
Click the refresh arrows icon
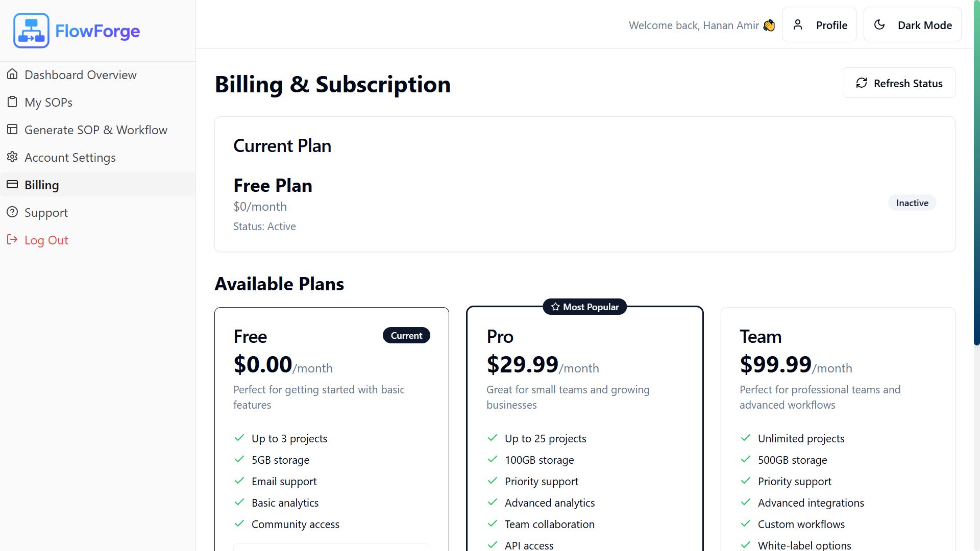pos(862,83)
